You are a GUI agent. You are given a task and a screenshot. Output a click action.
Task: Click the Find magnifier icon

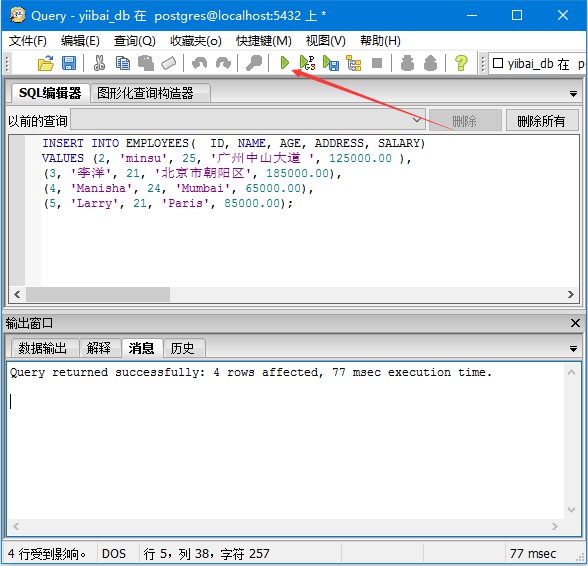pyautogui.click(x=254, y=63)
